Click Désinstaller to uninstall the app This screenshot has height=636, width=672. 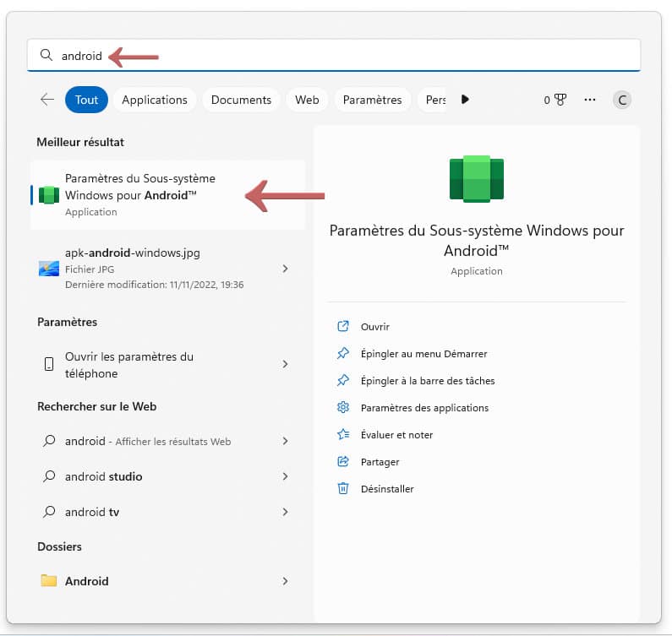pyautogui.click(x=387, y=489)
